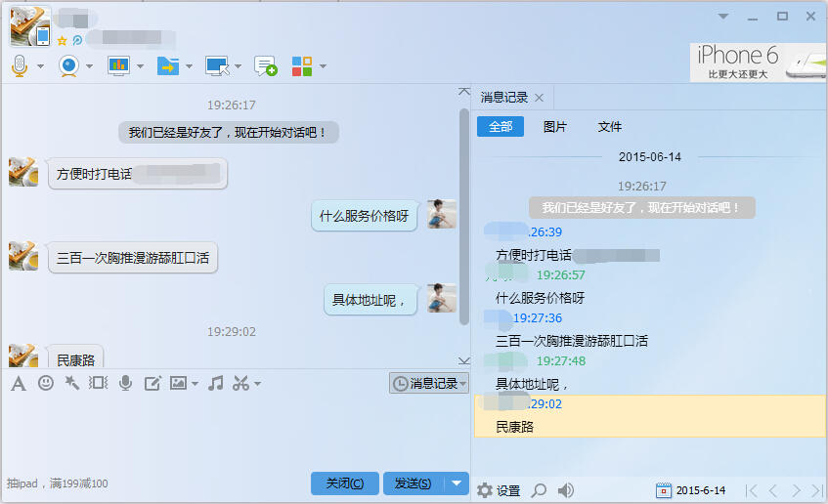Click the 什么服务价格呀 chat bubble

pos(365,216)
